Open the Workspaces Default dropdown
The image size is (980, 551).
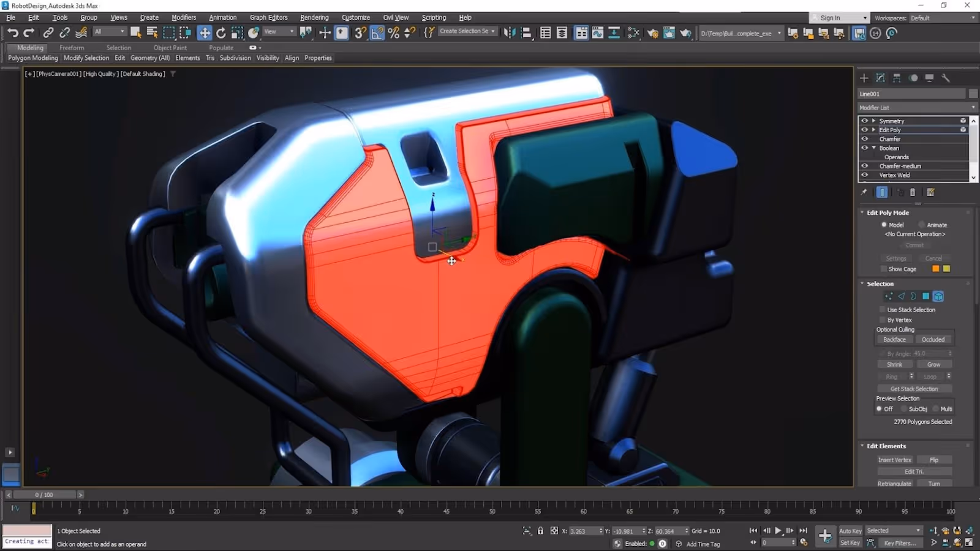coord(943,18)
